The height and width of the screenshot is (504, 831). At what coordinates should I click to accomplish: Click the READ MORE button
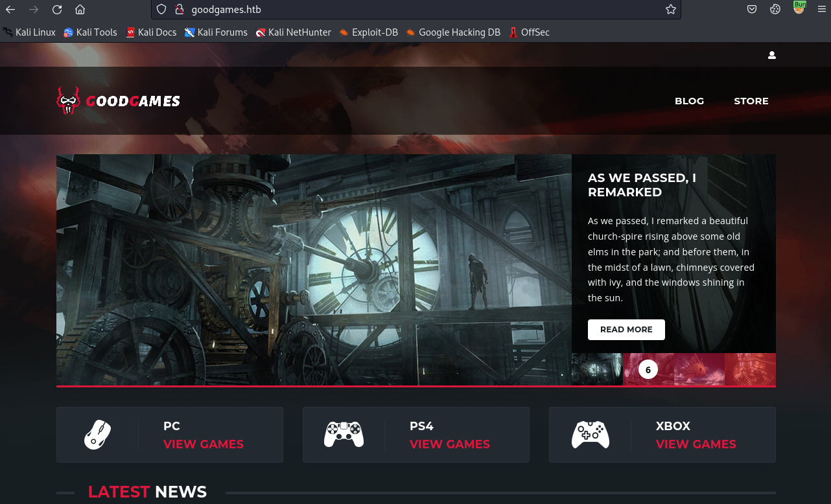click(626, 329)
